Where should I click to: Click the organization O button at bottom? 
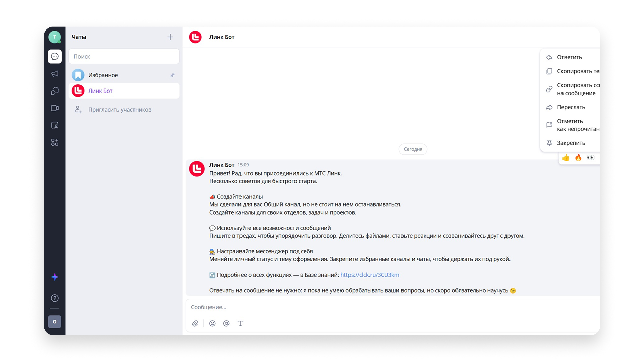click(x=55, y=322)
